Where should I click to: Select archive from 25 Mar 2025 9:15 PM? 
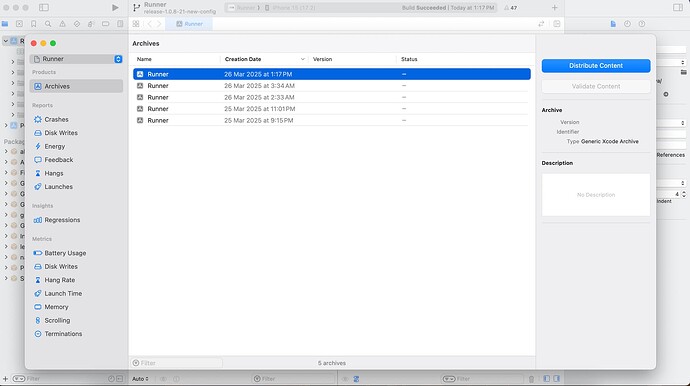(332, 120)
